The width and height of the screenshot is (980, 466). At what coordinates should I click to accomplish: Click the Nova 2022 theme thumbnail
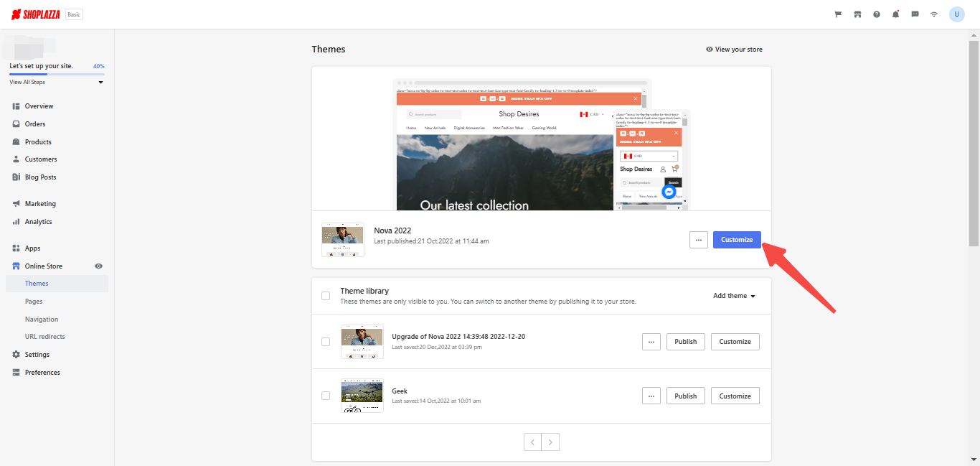(x=343, y=240)
